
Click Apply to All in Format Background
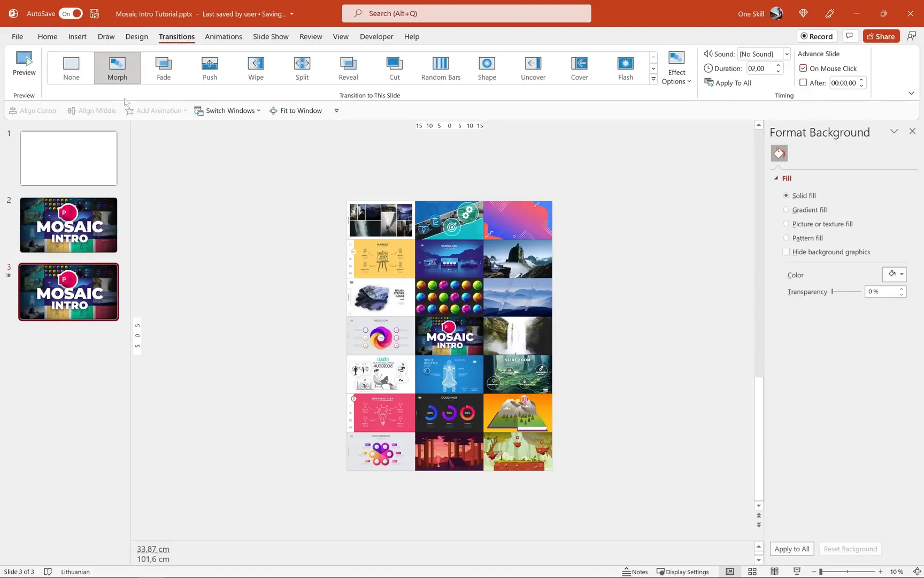(792, 549)
